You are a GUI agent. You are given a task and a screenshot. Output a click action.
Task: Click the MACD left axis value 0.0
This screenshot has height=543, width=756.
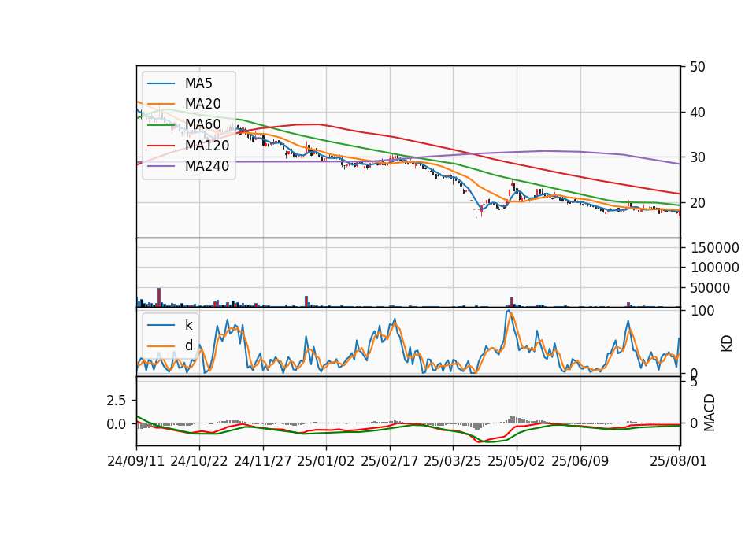point(117,424)
